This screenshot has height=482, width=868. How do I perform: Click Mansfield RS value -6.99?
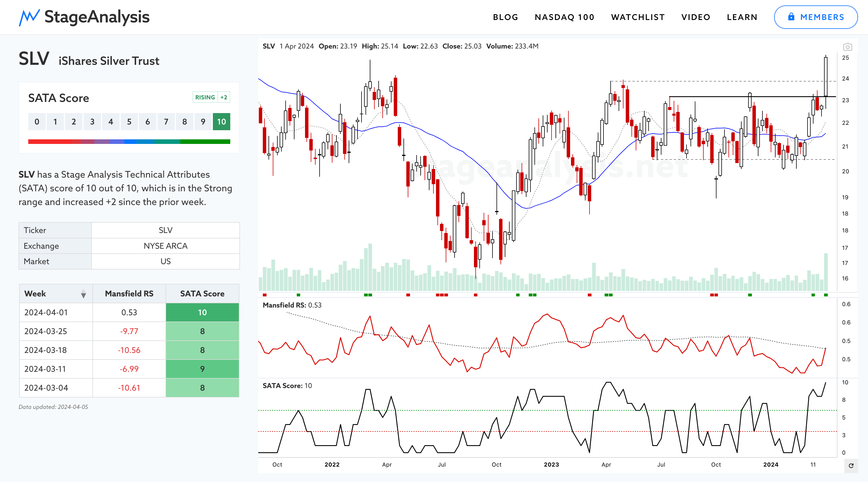point(129,369)
